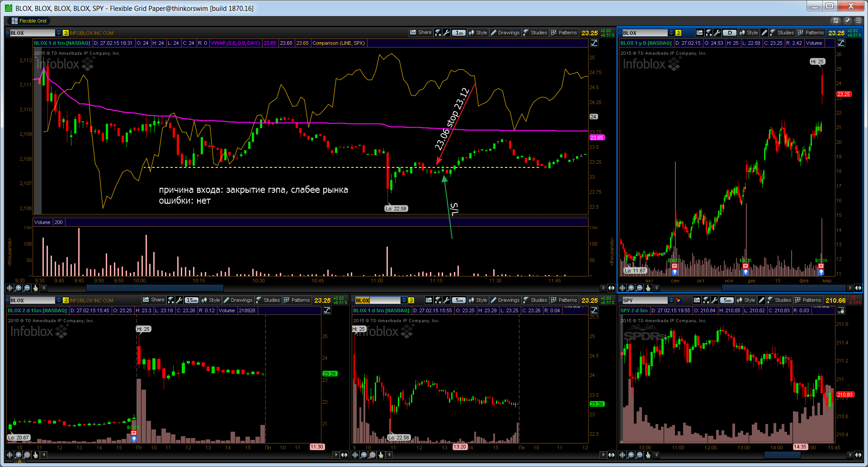Click share icon in the BLOX 5m chart toolbar
868x467 pixels.
(429, 300)
